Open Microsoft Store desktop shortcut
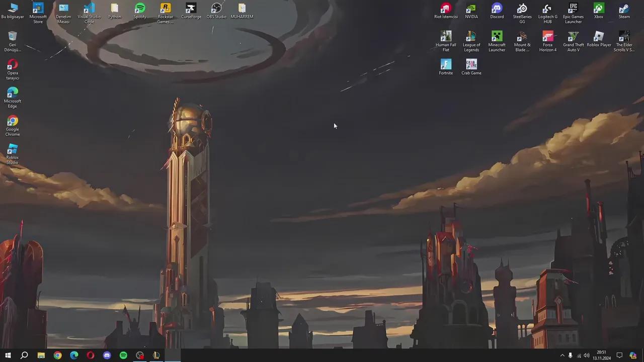The width and height of the screenshot is (644, 362). pos(38,14)
